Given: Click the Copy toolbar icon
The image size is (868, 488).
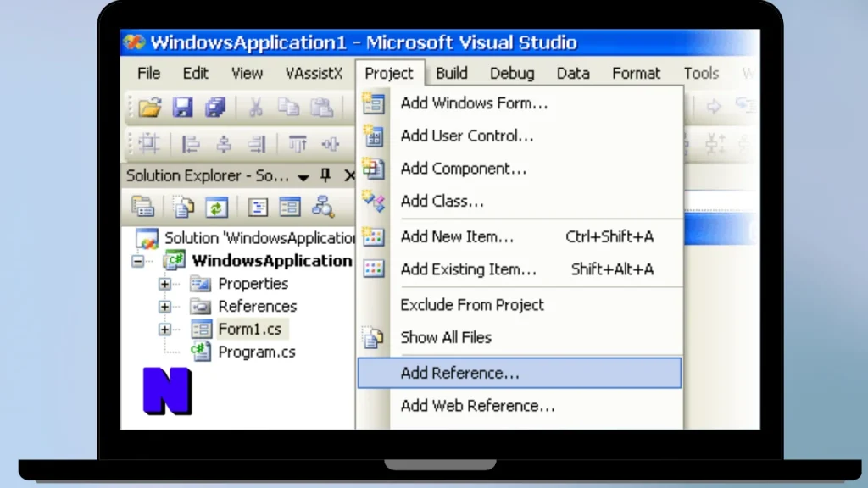Looking at the screenshot, I should tap(288, 107).
